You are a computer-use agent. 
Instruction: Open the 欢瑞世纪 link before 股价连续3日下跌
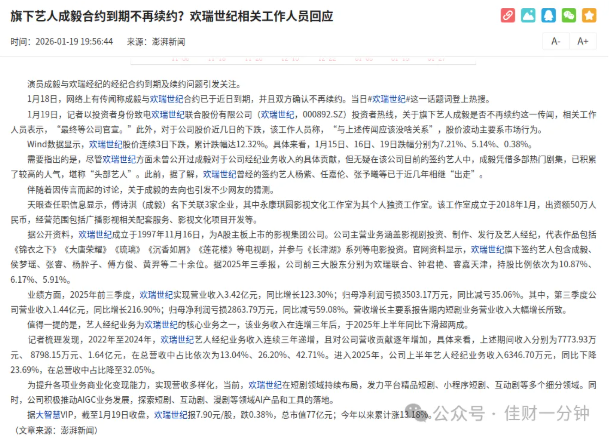[105, 144]
